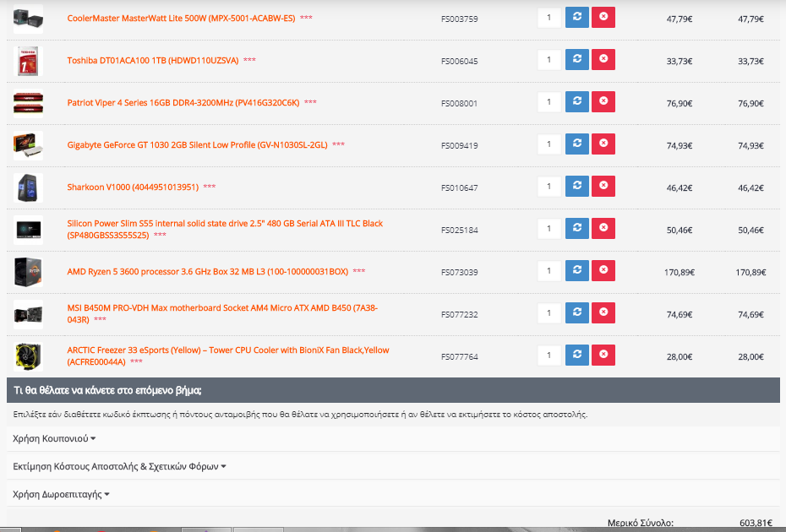Image resolution: width=786 pixels, height=532 pixels.
Task: Click the AMD Ryzen processor box thumbnail
Action: tap(28, 272)
